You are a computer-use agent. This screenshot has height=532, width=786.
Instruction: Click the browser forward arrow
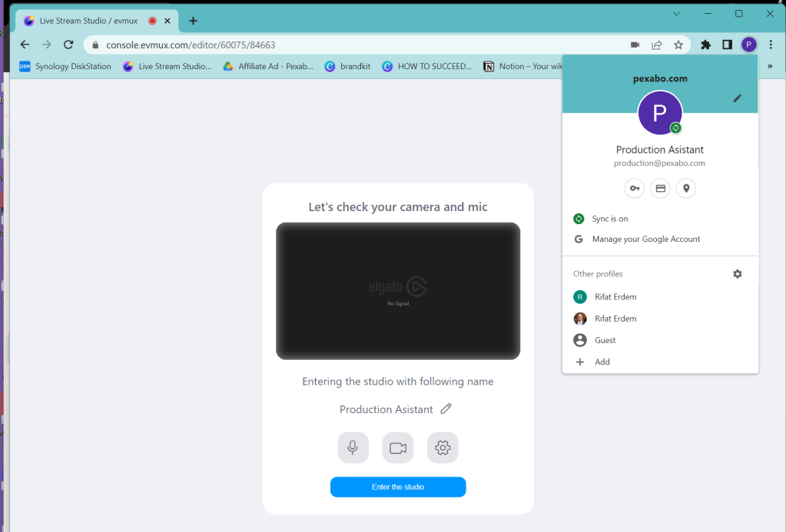click(47, 45)
